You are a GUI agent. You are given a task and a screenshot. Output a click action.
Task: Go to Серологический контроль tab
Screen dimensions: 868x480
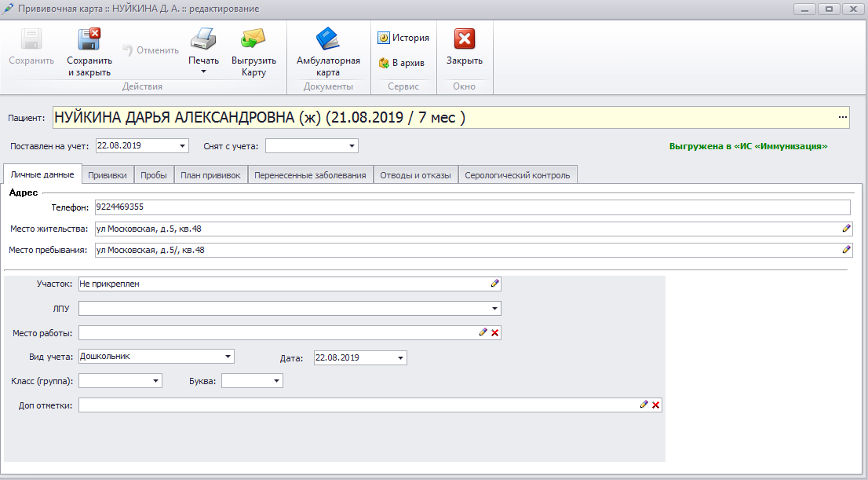click(x=518, y=175)
